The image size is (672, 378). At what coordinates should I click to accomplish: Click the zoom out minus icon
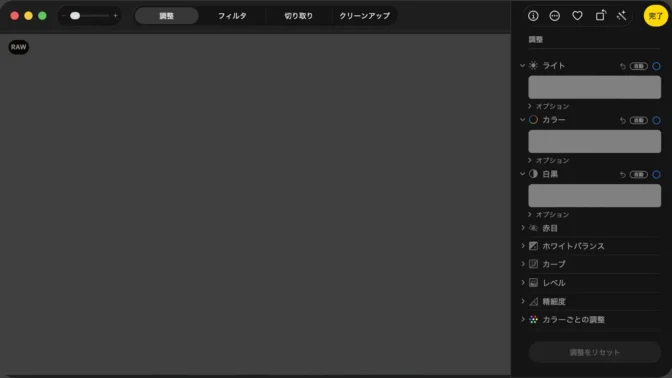coord(64,16)
